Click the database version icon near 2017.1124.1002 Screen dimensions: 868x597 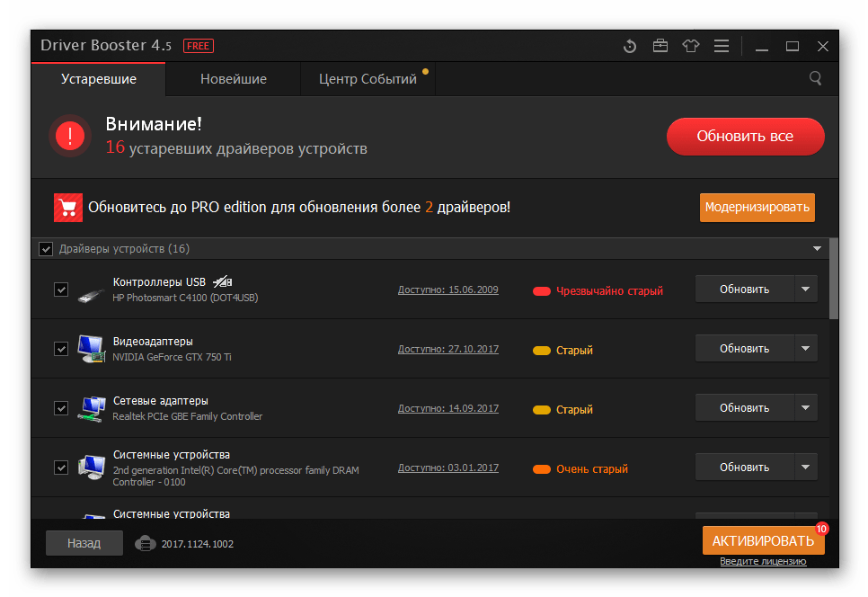(x=145, y=543)
